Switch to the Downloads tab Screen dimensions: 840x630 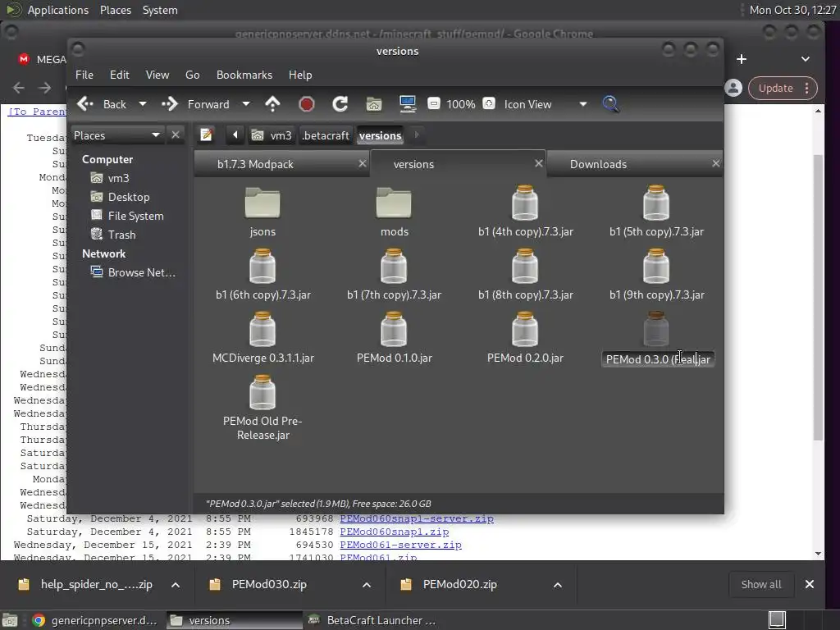point(598,164)
